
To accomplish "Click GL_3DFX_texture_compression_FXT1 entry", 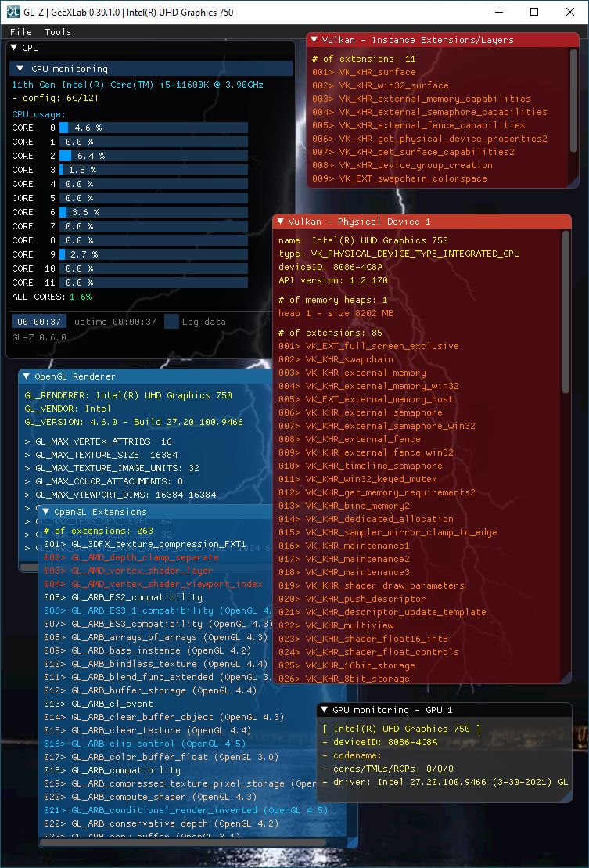I will click(x=145, y=544).
